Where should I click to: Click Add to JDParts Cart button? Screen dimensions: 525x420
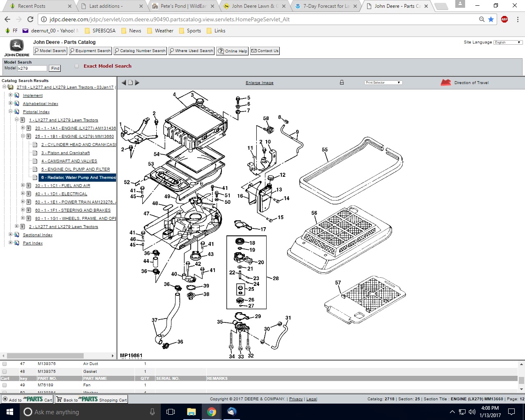pos(27,399)
